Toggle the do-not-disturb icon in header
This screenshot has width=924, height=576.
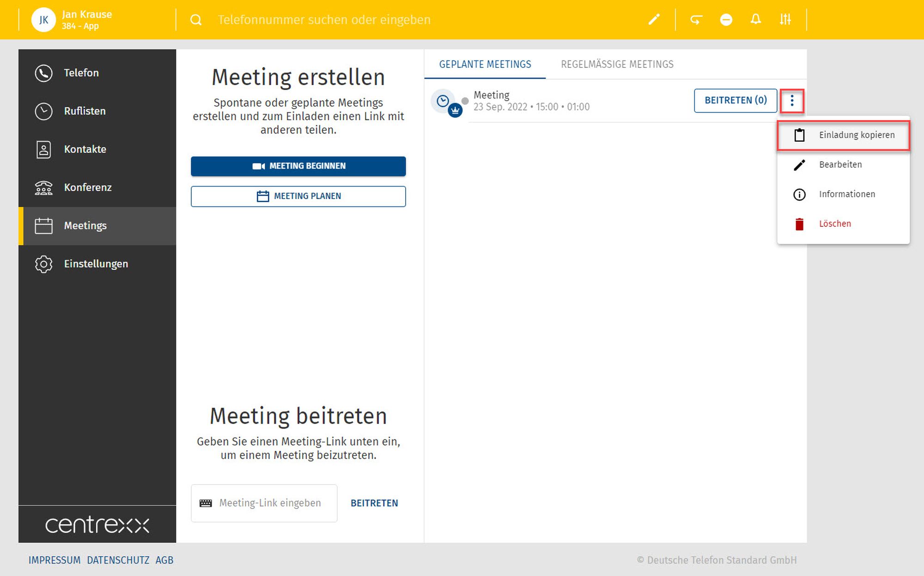tap(726, 19)
